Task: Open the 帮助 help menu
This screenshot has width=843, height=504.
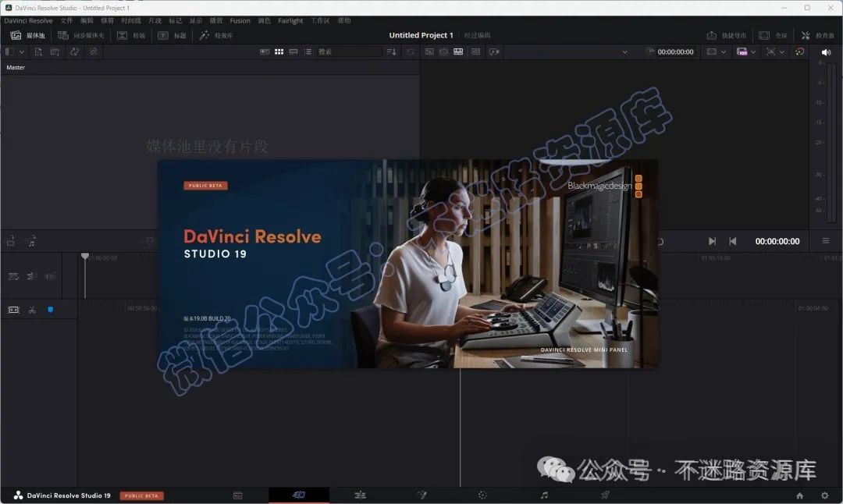Action: tap(344, 20)
